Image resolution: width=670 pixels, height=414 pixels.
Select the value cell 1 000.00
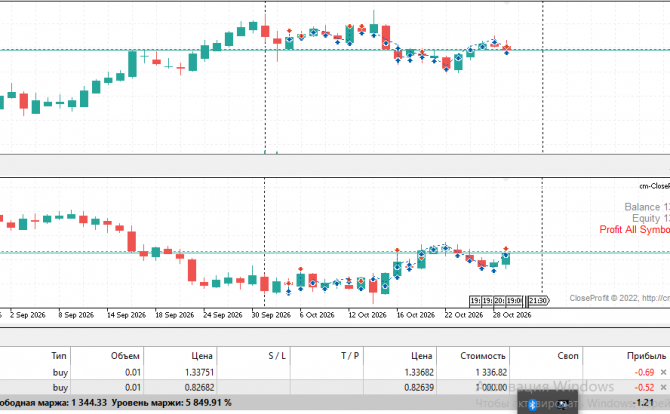coord(491,388)
